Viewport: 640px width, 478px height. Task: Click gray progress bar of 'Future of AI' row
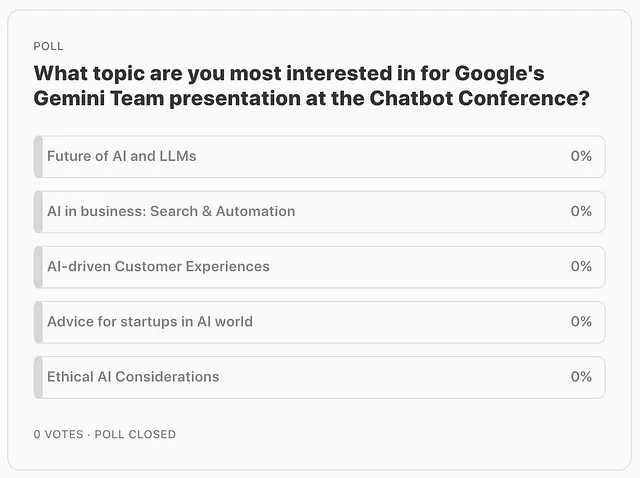(x=38, y=157)
